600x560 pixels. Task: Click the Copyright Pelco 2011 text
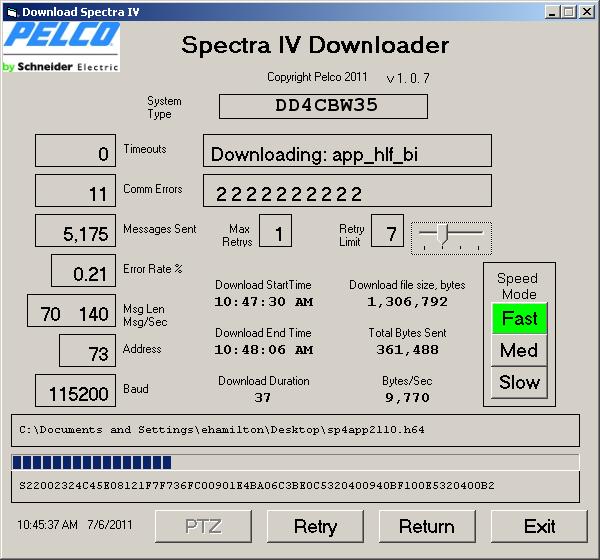(317, 77)
